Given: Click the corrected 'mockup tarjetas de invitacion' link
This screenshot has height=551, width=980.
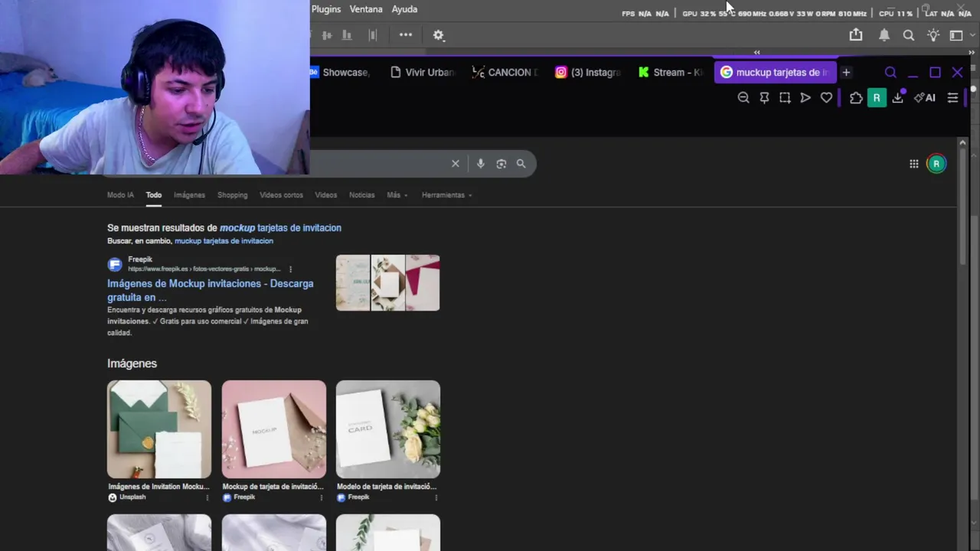Looking at the screenshot, I should 280,228.
